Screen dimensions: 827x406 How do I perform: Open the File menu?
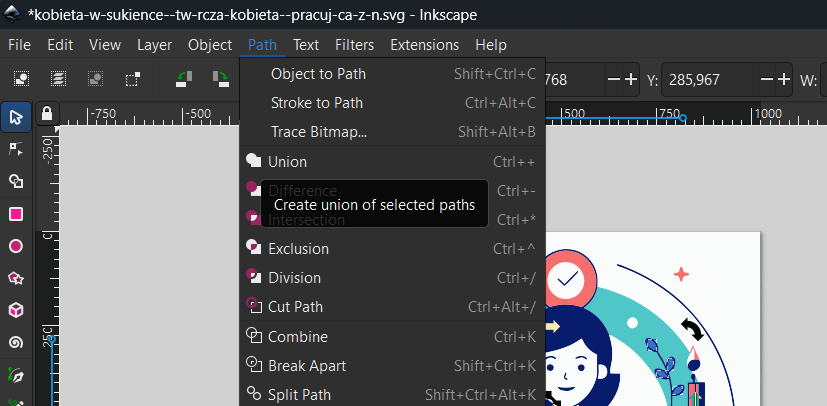pyautogui.click(x=20, y=45)
